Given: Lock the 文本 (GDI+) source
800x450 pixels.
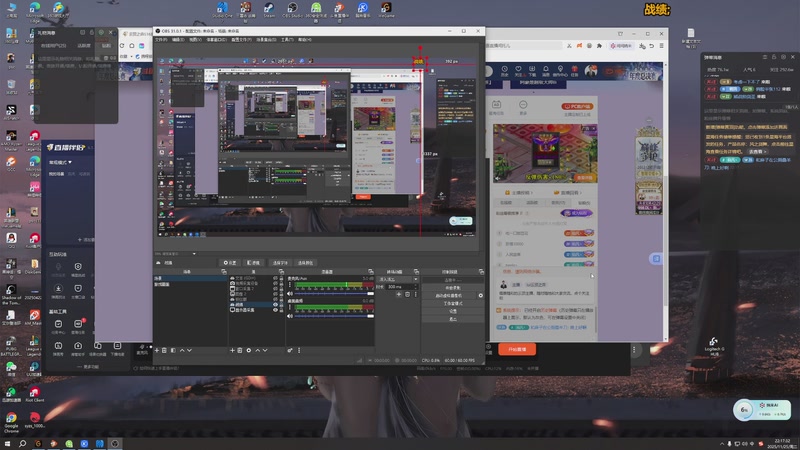Looking at the screenshot, I should click(281, 278).
